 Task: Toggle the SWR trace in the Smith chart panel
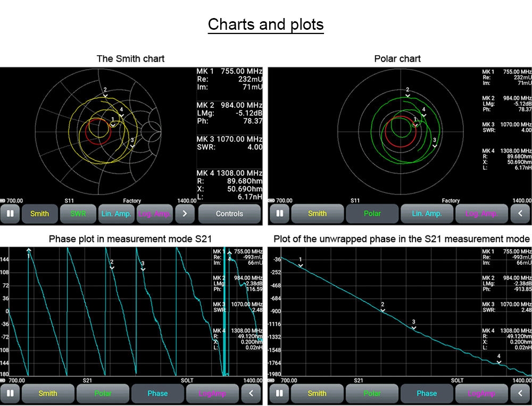coord(77,214)
